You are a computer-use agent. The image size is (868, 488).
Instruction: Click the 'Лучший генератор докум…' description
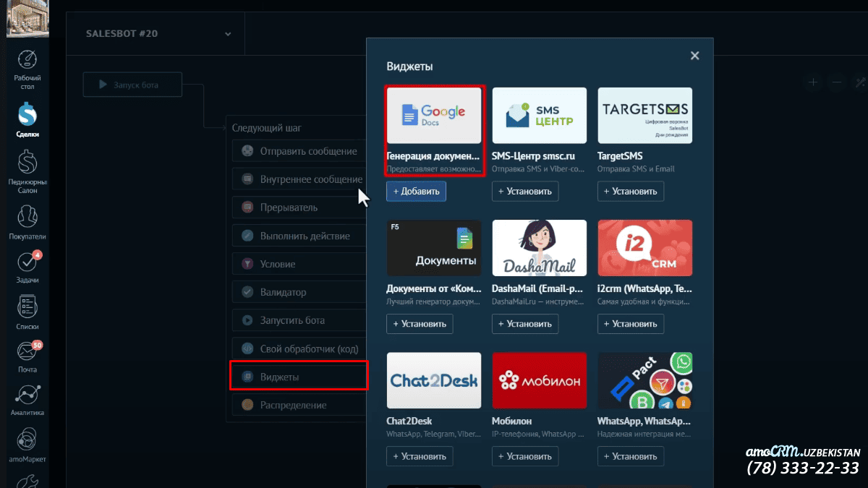tap(433, 302)
